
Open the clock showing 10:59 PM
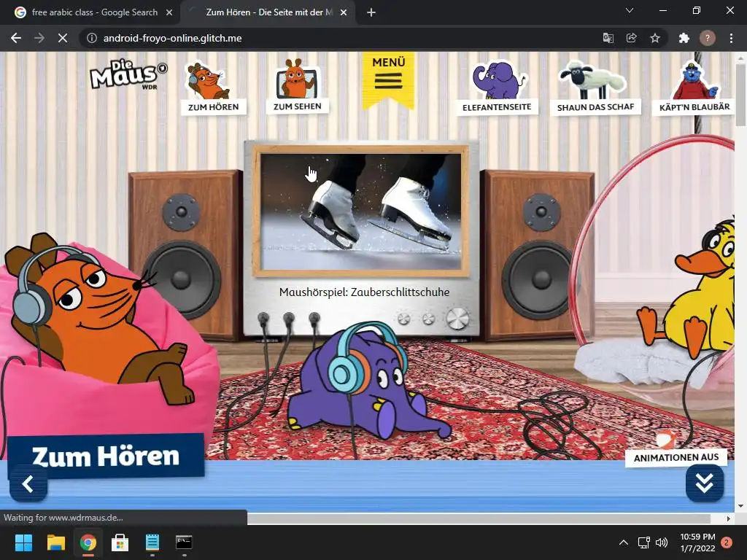pos(697,542)
